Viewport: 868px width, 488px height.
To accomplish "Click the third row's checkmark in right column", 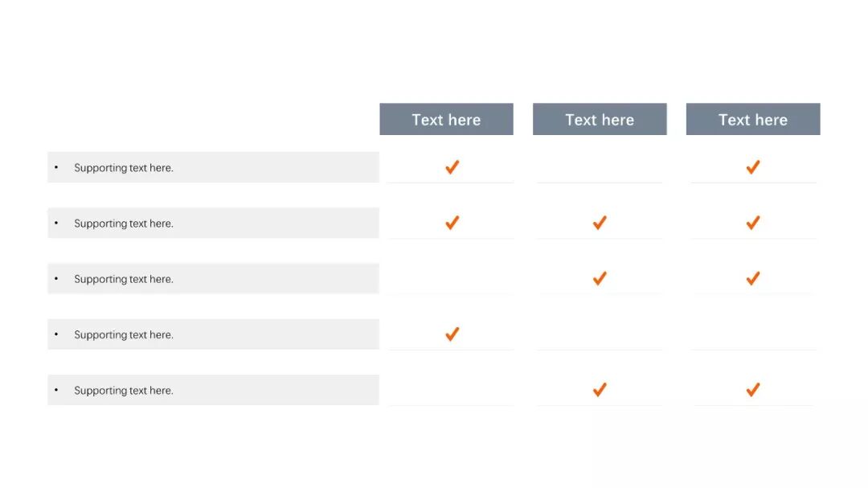I will pyautogui.click(x=752, y=278).
